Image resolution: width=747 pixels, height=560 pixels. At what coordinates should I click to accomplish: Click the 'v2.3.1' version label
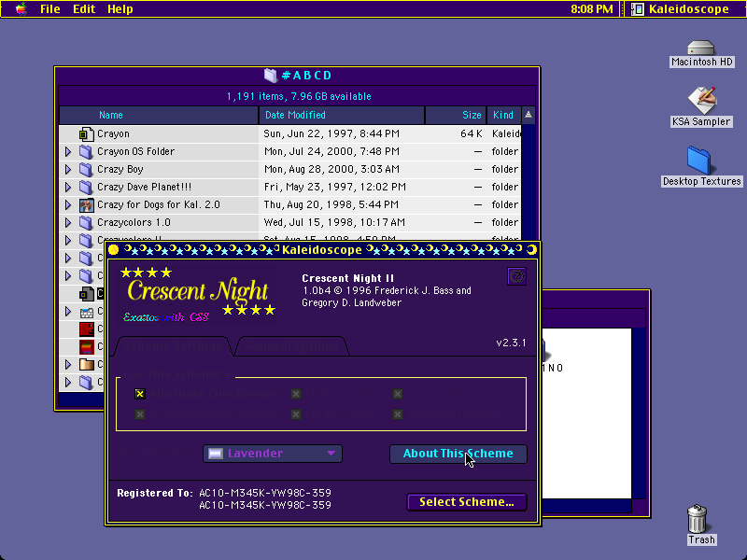[x=511, y=343]
